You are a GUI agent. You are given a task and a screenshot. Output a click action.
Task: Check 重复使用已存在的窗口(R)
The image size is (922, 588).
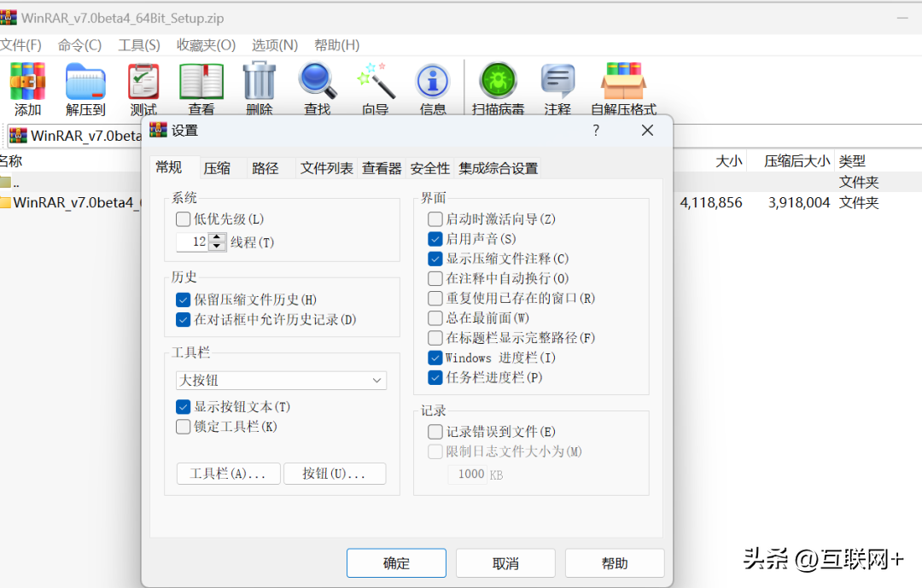(x=435, y=299)
